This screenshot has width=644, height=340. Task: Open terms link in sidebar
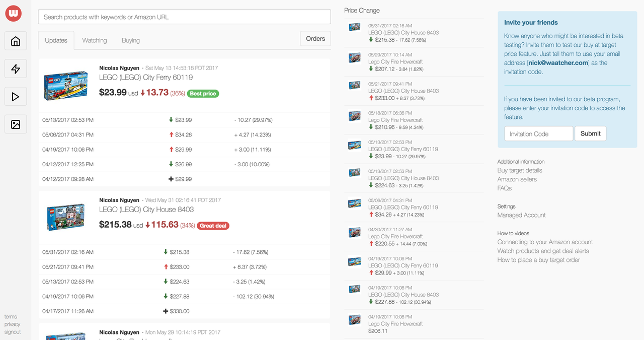click(11, 317)
